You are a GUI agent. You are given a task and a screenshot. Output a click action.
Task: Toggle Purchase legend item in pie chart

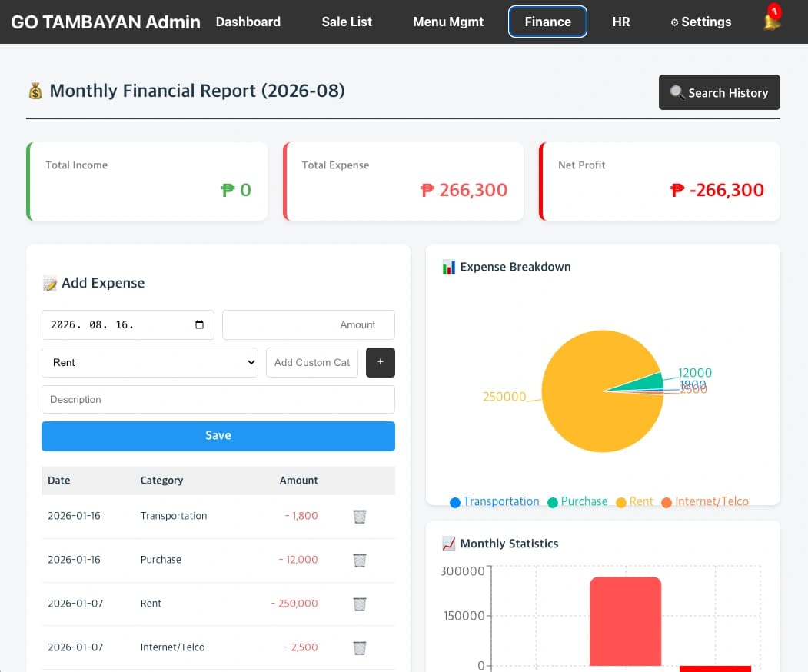pos(577,501)
